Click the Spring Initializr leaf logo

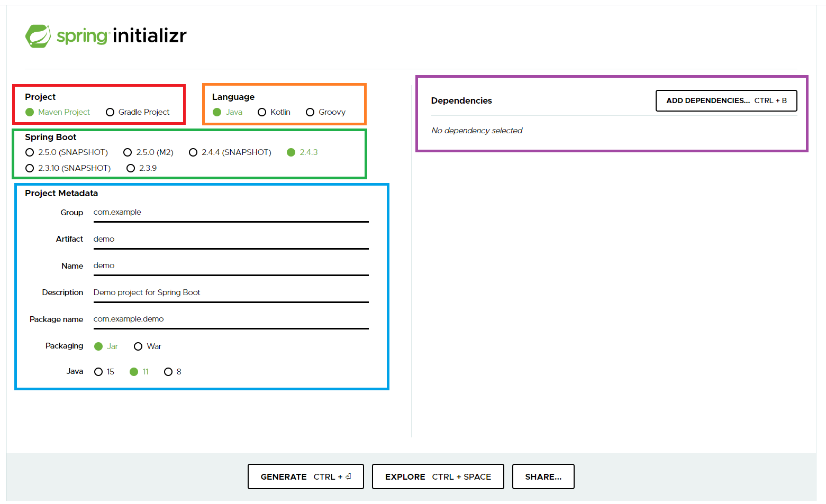(x=38, y=36)
